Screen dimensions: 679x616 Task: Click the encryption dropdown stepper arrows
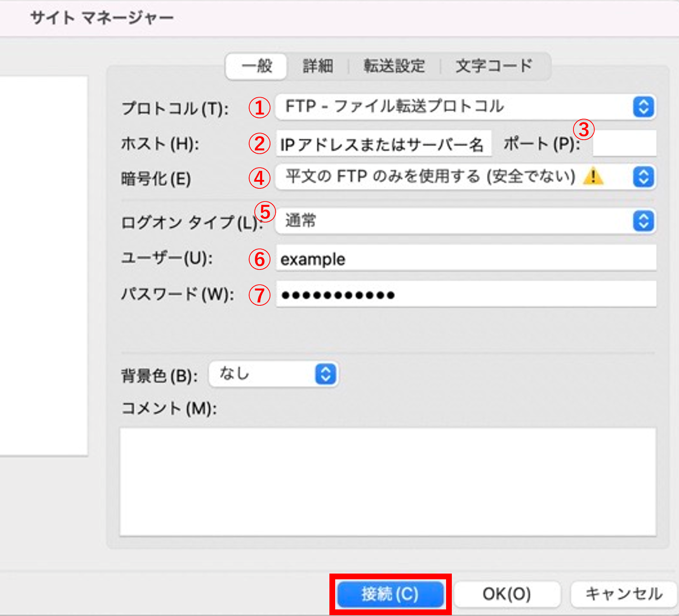point(643,177)
